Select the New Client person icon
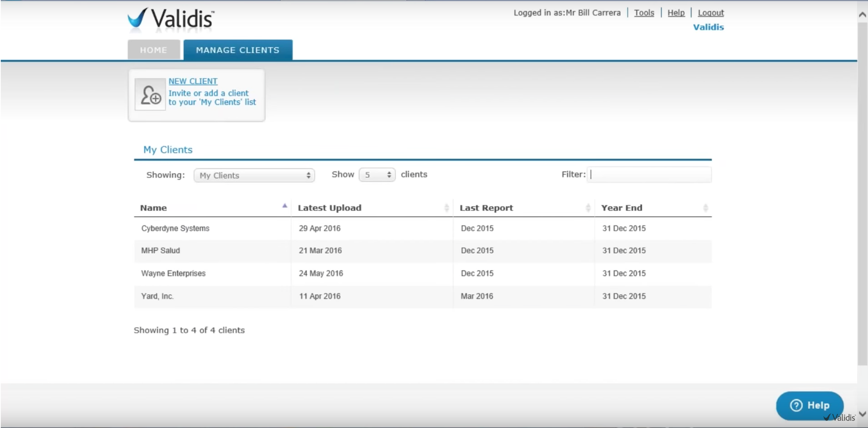Viewport: 868px width, 428px height. coord(150,95)
